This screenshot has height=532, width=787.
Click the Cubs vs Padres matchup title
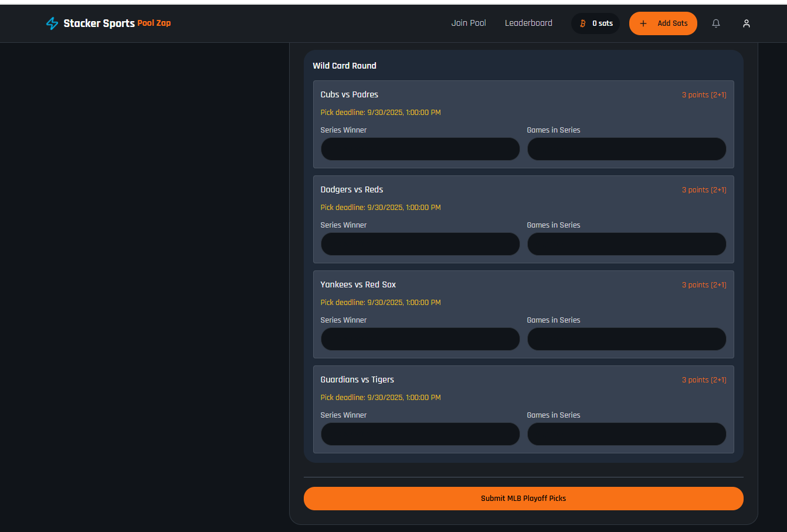(x=349, y=94)
